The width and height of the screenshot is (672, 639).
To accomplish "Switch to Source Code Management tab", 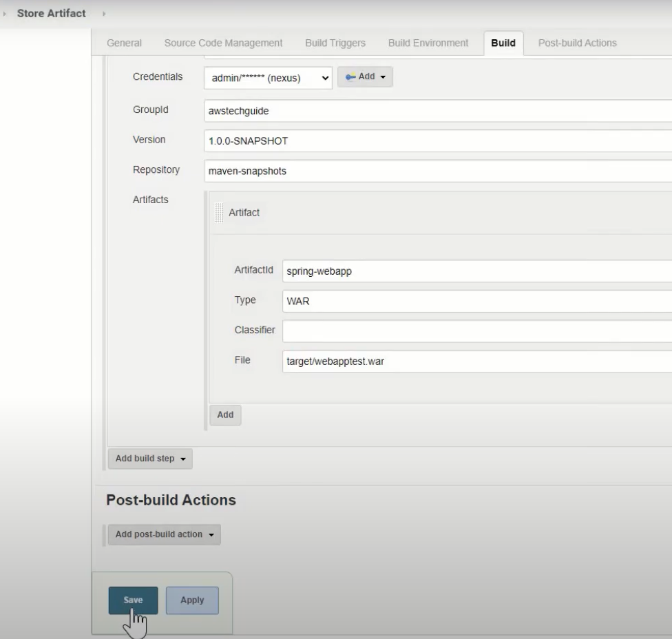I will tap(223, 43).
